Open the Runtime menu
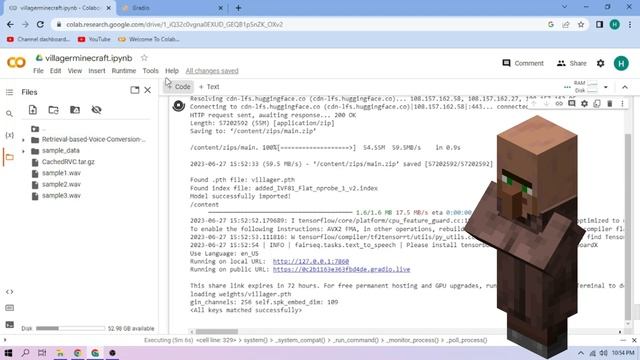This screenshot has height=360, width=640. 124,71
